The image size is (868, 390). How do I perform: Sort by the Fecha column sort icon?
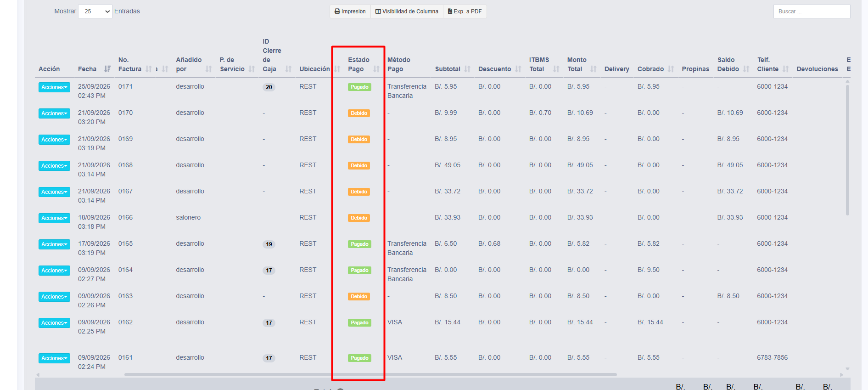tap(107, 69)
